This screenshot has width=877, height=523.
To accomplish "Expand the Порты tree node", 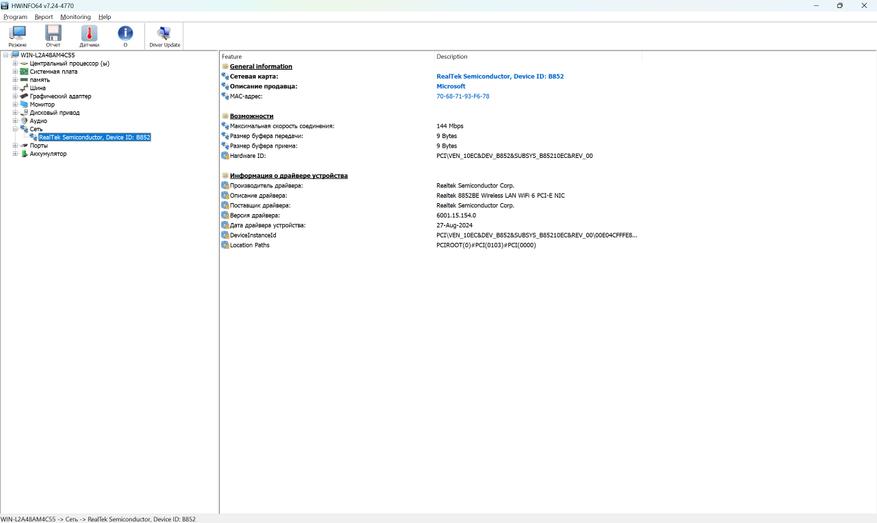I will click(x=15, y=145).
